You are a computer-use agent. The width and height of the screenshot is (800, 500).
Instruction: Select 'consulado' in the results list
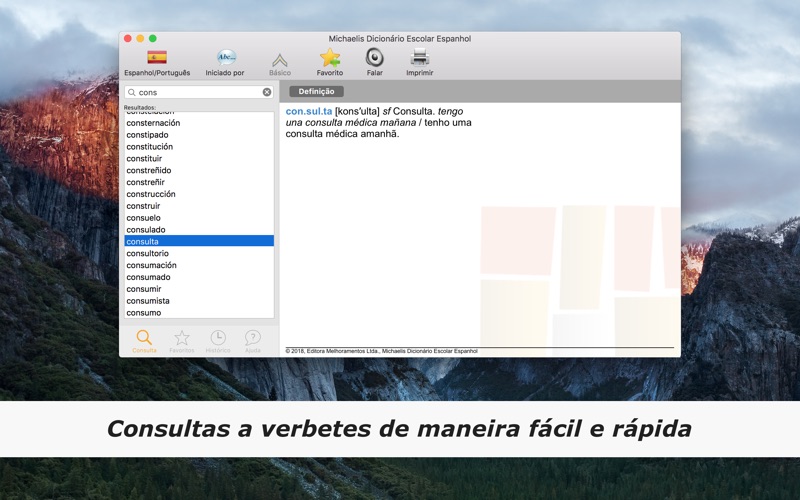click(x=199, y=230)
